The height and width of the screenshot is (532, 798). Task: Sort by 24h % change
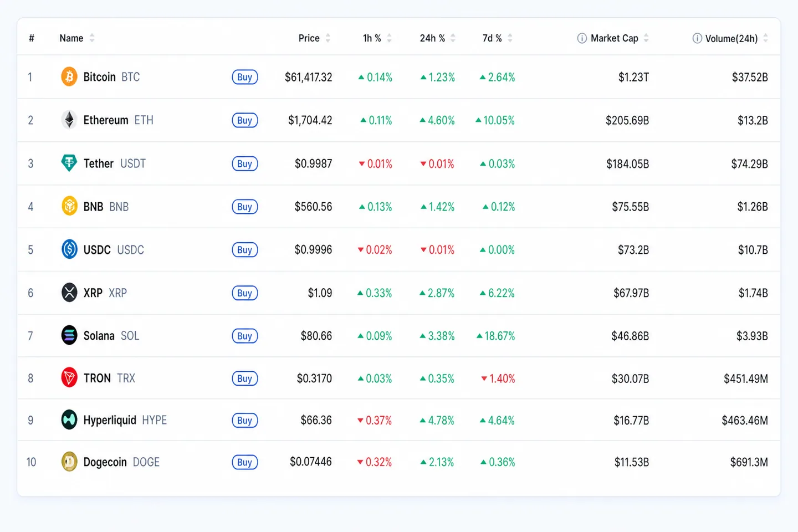(437, 38)
